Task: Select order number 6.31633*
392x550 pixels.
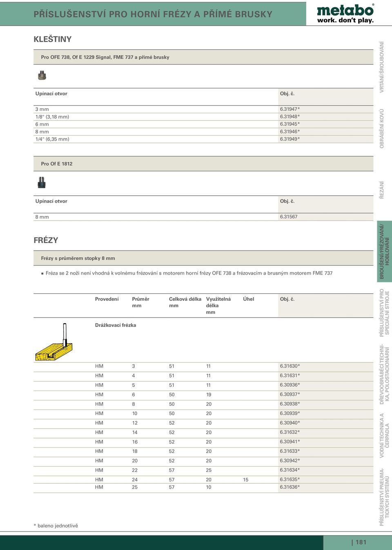Action: (x=290, y=451)
